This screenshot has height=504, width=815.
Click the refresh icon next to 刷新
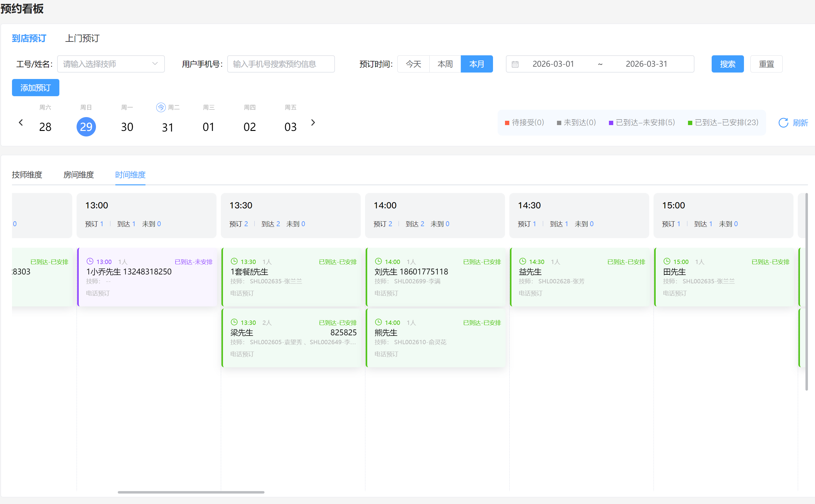click(x=783, y=123)
